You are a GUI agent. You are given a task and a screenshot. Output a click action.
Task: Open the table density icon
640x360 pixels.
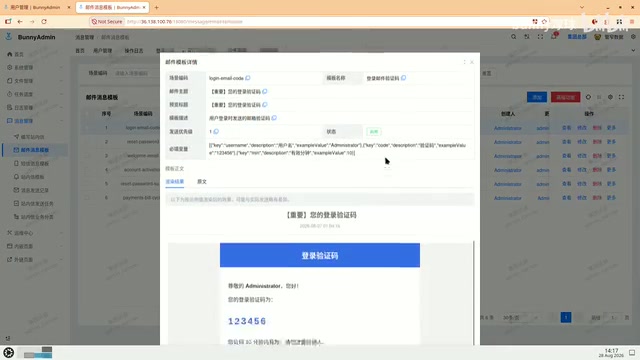599,97
